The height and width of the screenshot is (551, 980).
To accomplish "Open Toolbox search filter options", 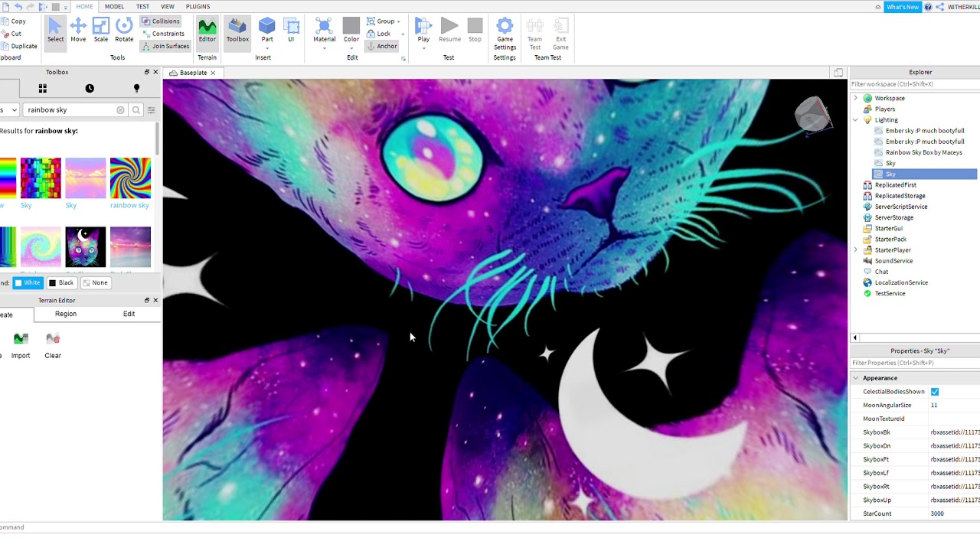I will coord(151,110).
